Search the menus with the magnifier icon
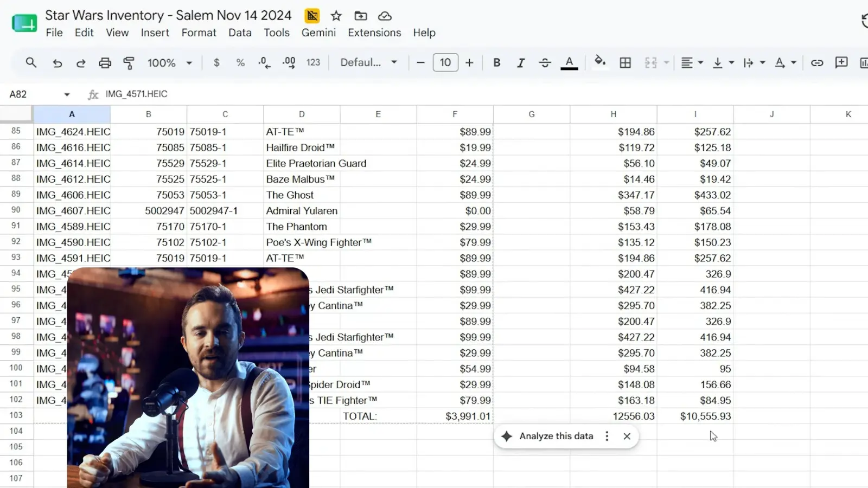Image resolution: width=868 pixels, height=488 pixels. tap(31, 62)
